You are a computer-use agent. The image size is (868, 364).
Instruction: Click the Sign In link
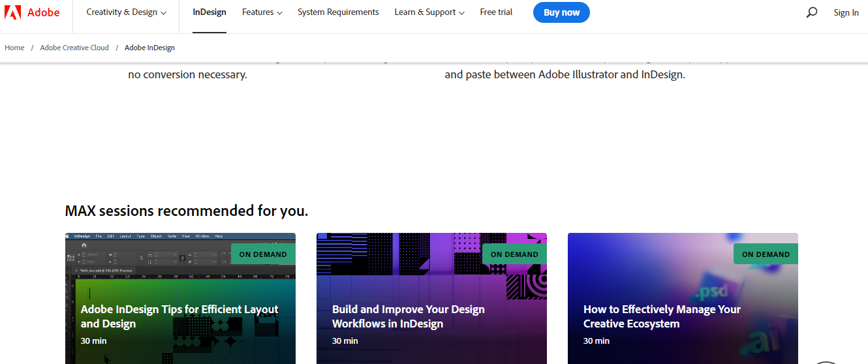[x=846, y=12]
